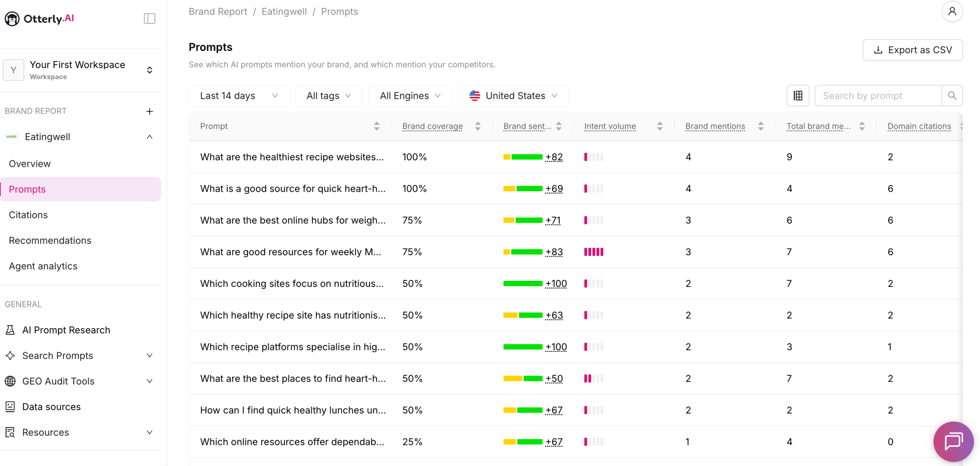Click the +69 sentiment bar

point(523,189)
